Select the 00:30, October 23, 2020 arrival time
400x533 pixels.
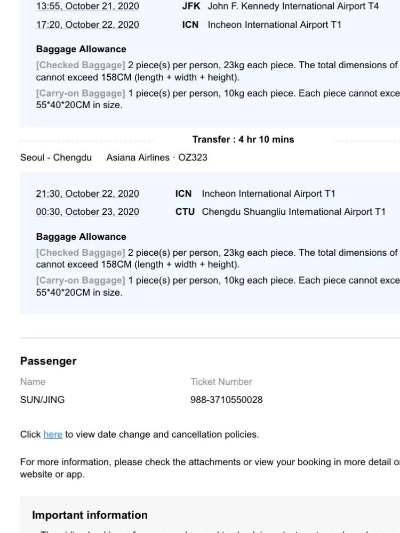(88, 212)
